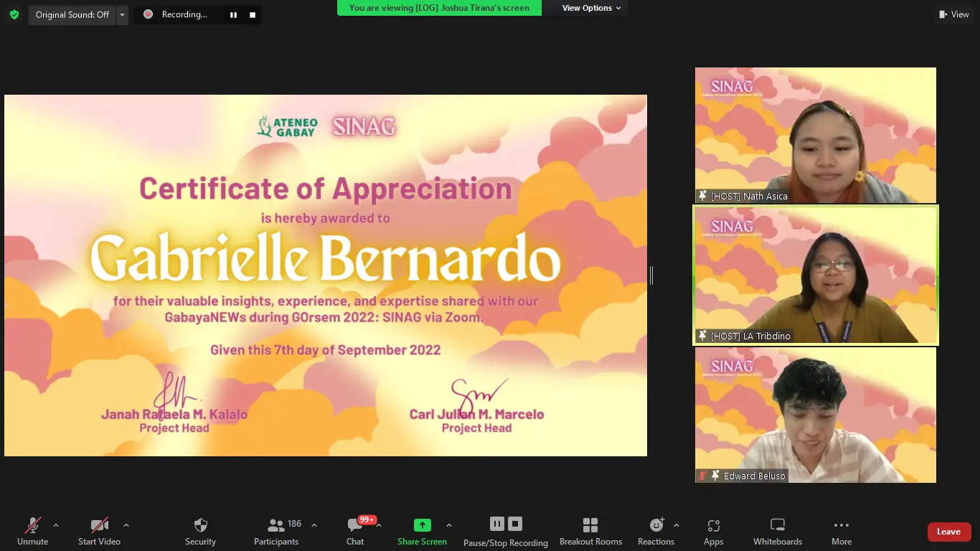This screenshot has width=980, height=551.
Task: Click Janah Rafaela M. Kalalo's name
Action: pos(174,415)
